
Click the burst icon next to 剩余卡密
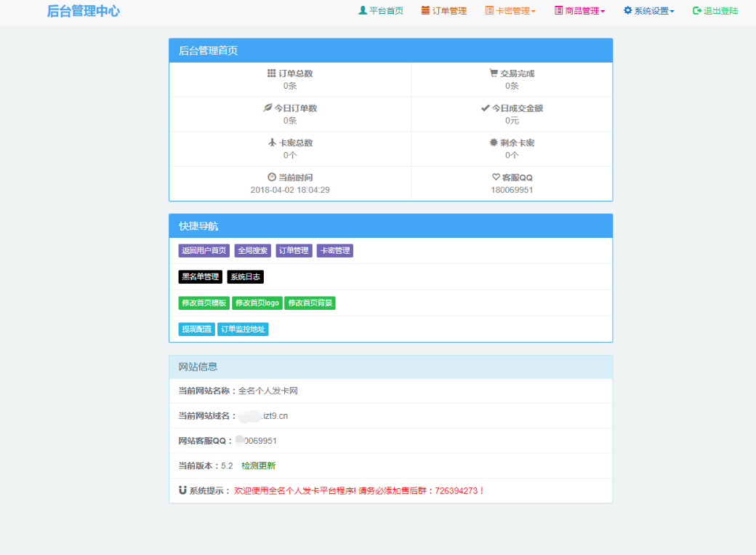click(494, 143)
